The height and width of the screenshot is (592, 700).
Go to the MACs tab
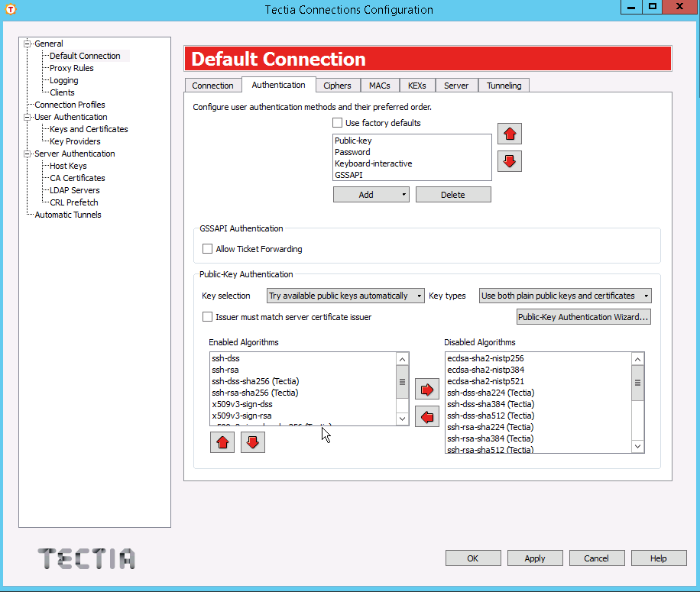point(380,86)
